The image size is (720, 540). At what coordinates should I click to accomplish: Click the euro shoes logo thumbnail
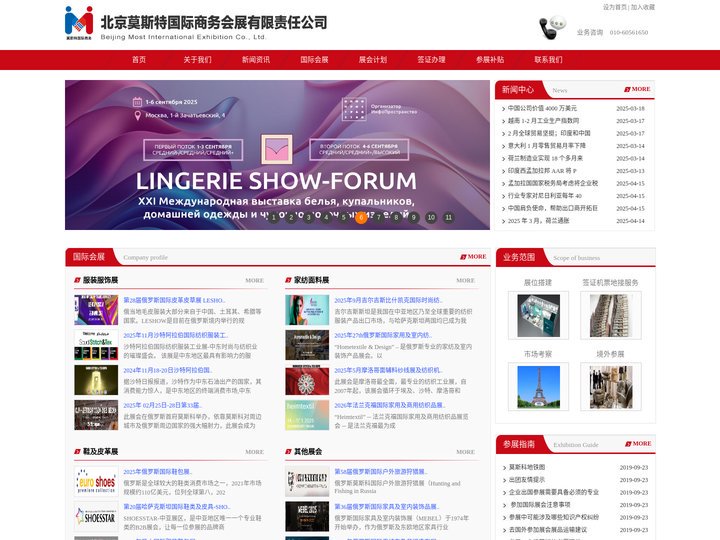96,482
